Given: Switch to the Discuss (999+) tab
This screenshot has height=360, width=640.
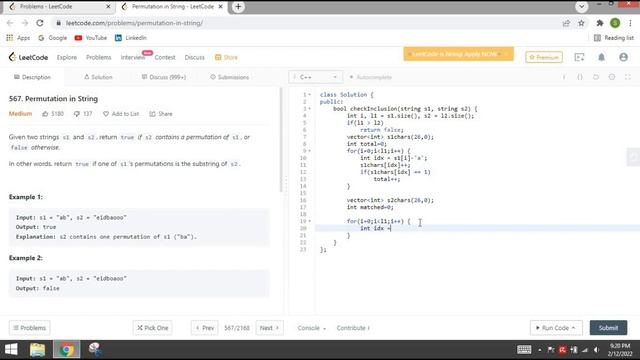Looking at the screenshot, I should pos(164,77).
